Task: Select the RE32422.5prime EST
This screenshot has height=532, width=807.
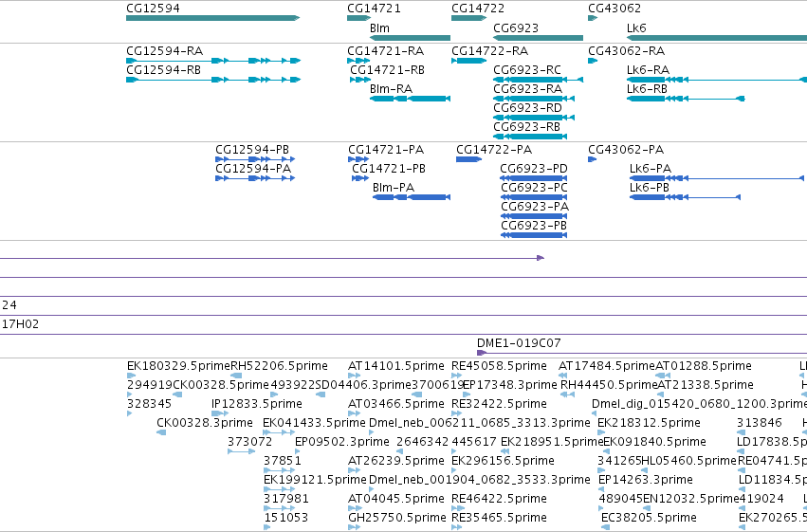Action: click(457, 413)
